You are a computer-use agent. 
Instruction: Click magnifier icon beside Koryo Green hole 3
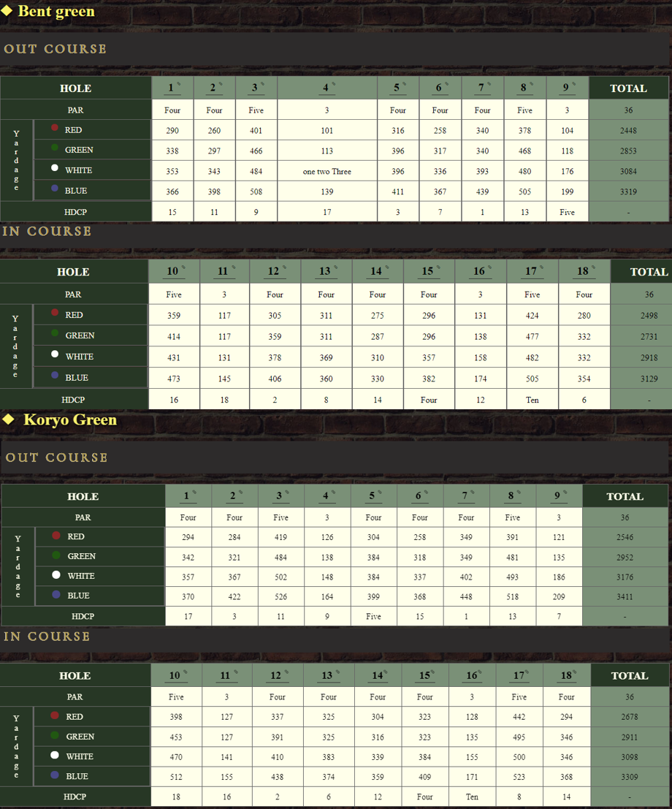287,493
